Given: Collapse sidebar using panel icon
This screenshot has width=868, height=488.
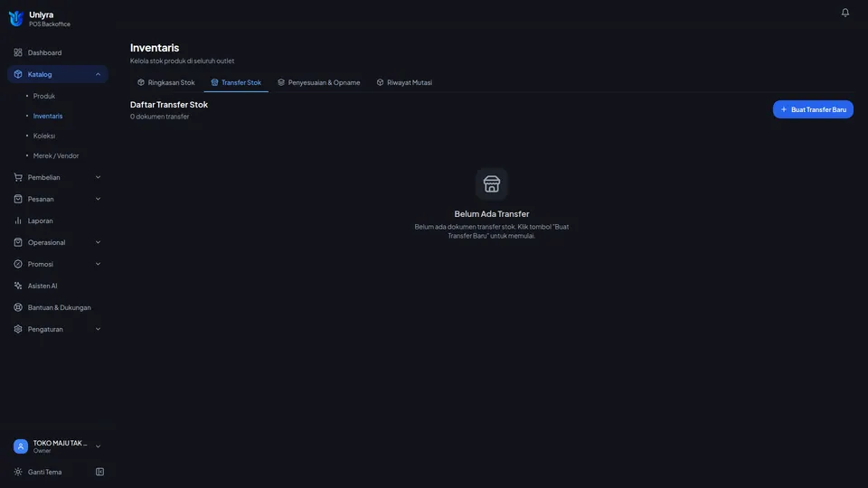Looking at the screenshot, I should [99, 472].
